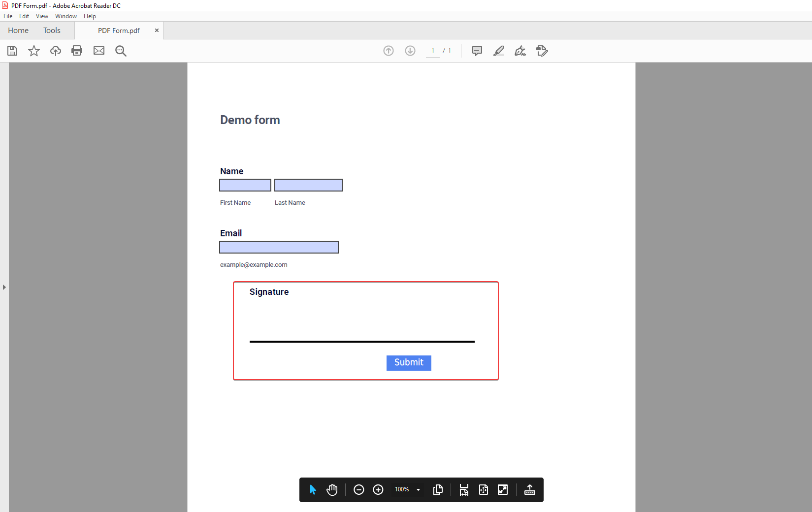Print the current PDF

click(x=77, y=51)
